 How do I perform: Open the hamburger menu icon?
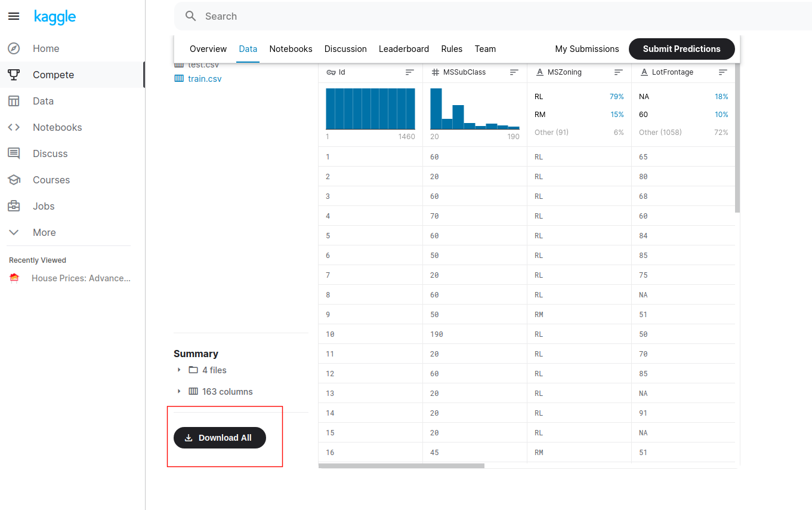(x=14, y=17)
